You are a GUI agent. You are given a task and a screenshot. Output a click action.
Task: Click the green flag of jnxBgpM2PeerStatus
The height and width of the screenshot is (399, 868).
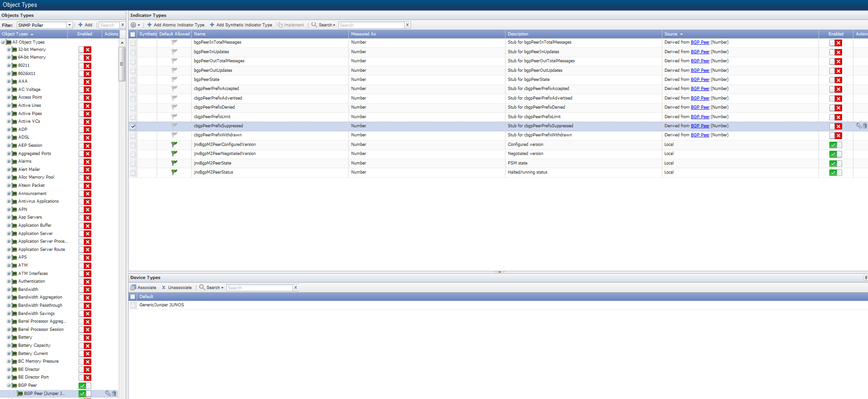[x=174, y=172]
